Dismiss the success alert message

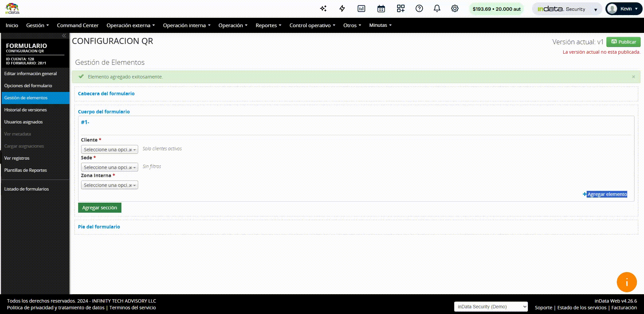[633, 77]
